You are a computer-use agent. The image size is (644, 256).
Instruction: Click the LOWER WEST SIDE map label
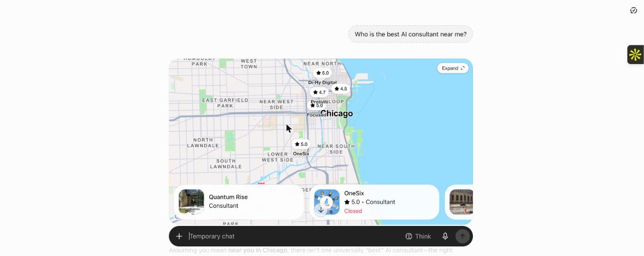[278, 157]
